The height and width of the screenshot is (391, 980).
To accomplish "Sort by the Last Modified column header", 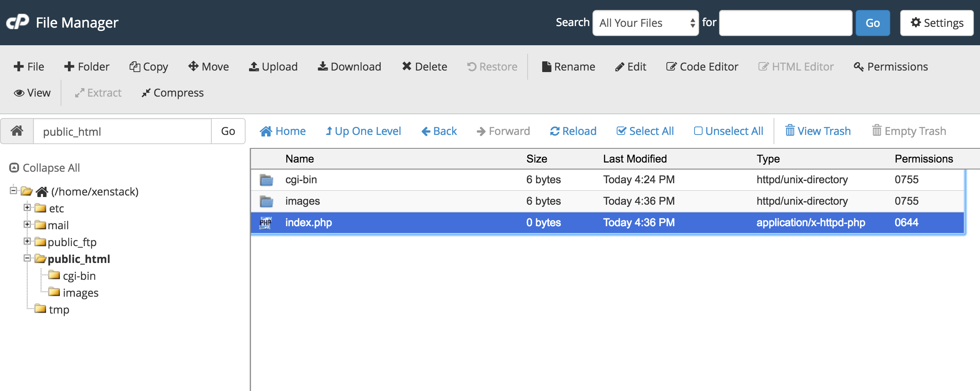I will click(635, 159).
